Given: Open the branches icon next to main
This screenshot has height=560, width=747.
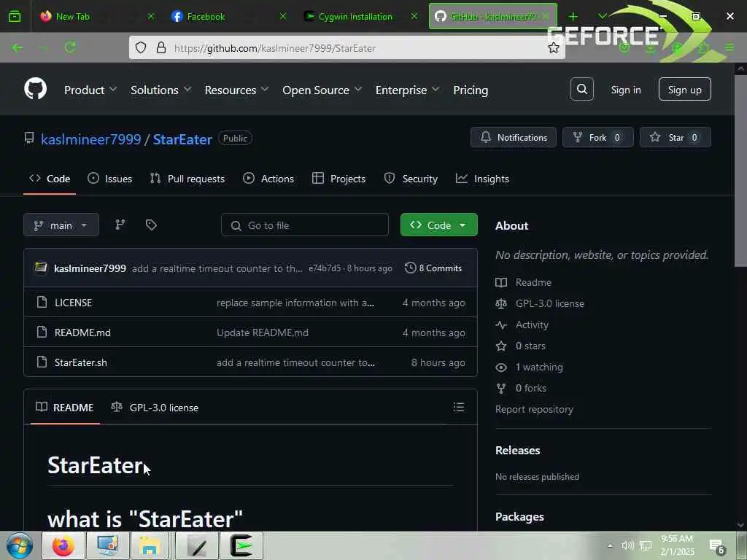Looking at the screenshot, I should tap(120, 225).
